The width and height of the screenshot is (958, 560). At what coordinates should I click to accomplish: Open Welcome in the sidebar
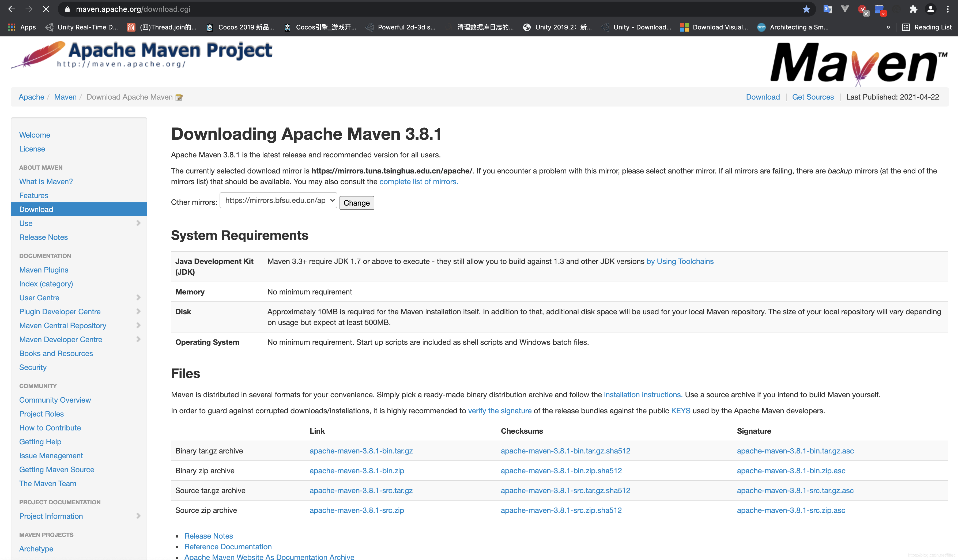tap(35, 135)
